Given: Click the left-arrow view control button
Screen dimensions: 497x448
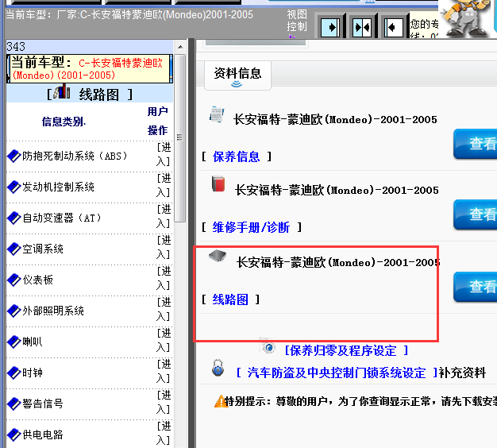Looking at the screenshot, I should pyautogui.click(x=393, y=27).
